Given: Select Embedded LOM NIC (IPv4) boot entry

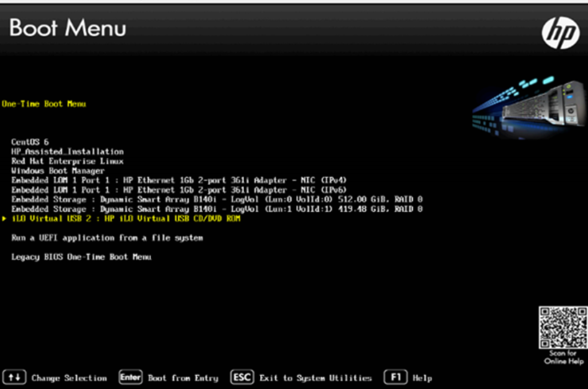Looking at the screenshot, I should pos(179,180).
